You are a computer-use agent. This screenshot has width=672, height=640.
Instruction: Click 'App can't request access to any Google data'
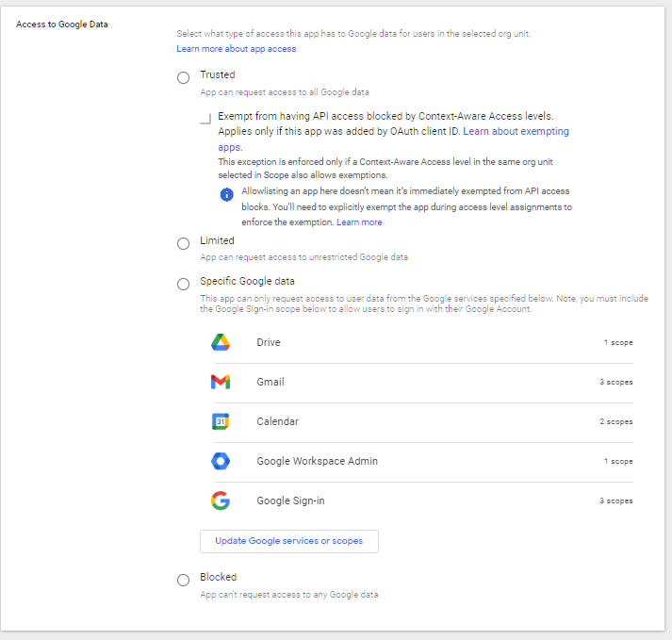tap(289, 595)
